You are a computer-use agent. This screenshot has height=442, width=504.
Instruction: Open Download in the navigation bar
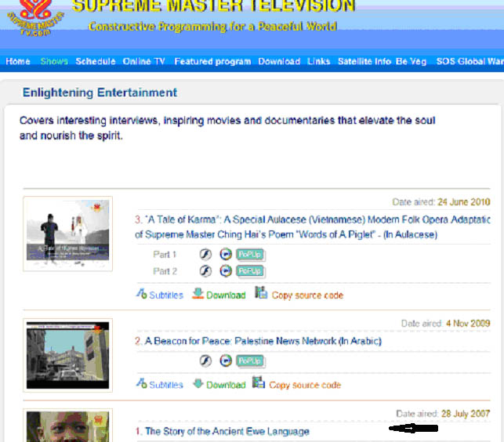click(279, 61)
